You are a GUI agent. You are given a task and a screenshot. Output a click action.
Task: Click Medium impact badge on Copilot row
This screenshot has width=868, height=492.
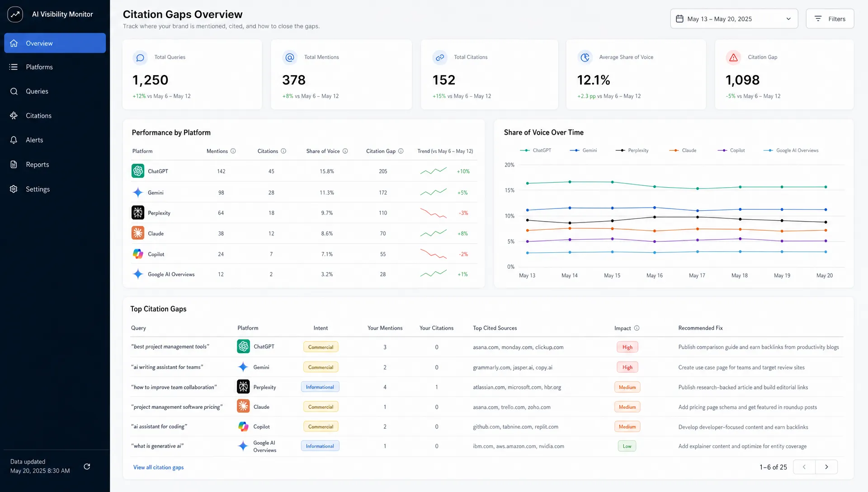pos(627,426)
